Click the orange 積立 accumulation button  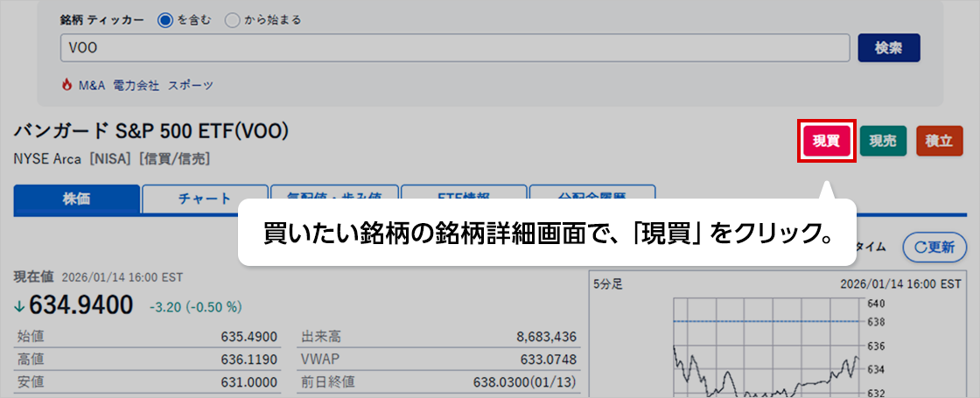[939, 141]
